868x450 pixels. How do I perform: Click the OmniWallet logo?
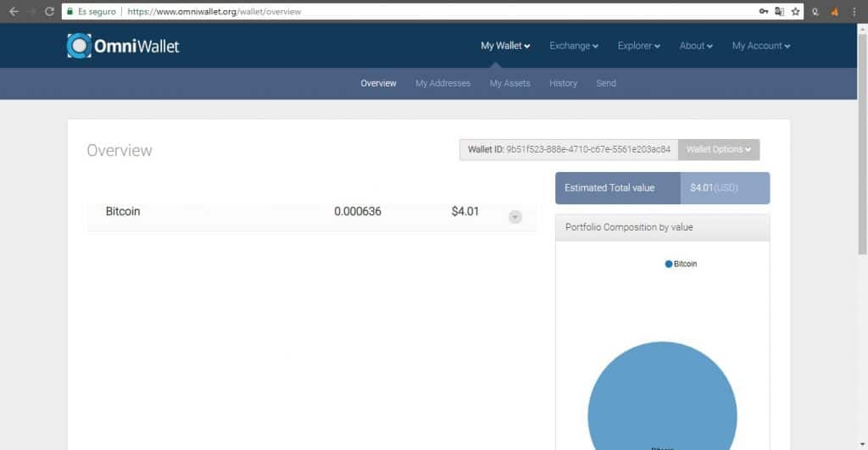point(123,46)
